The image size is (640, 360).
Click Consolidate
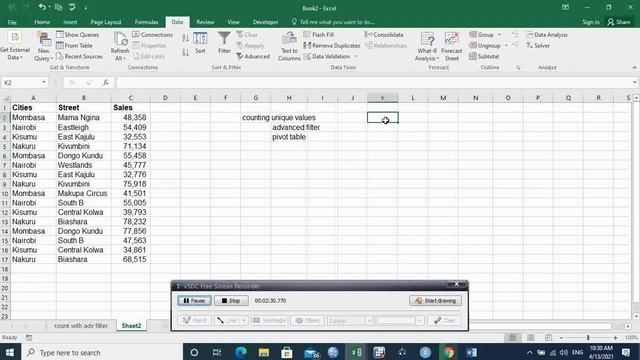[x=384, y=35]
